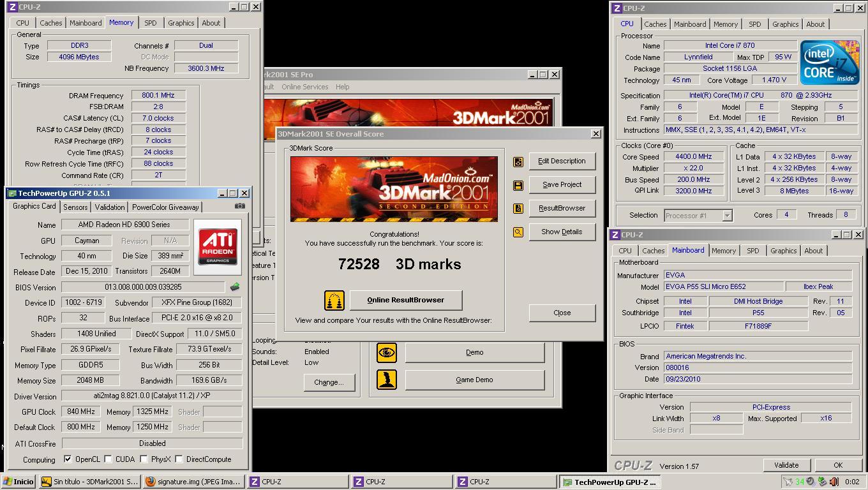
Task: Click the GPU Clock value 840 MHz
Action: tap(81, 412)
